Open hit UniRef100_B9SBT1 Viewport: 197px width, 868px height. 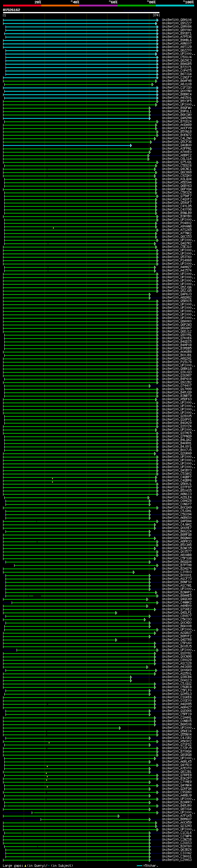coord(176,33)
